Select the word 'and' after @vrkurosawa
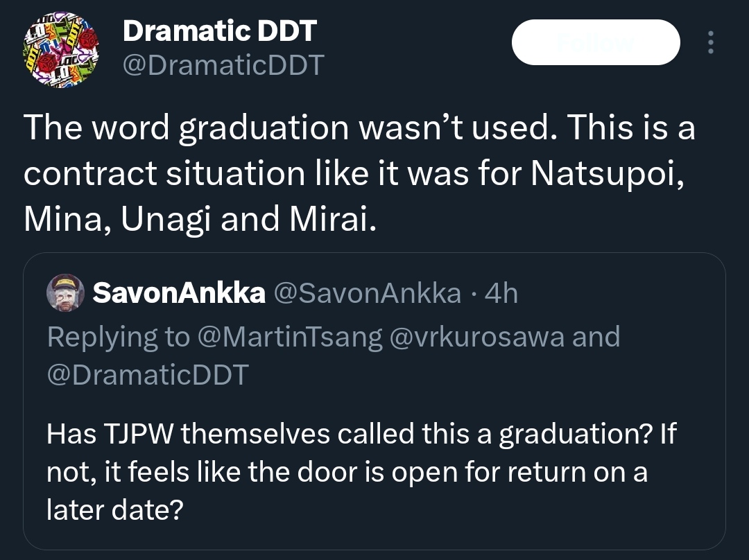Viewport: 749px width, 560px height. tap(596, 337)
